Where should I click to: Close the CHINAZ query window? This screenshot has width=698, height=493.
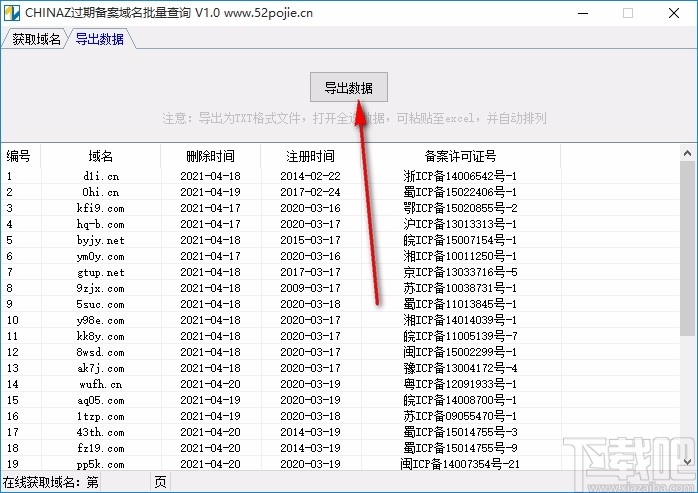click(674, 13)
